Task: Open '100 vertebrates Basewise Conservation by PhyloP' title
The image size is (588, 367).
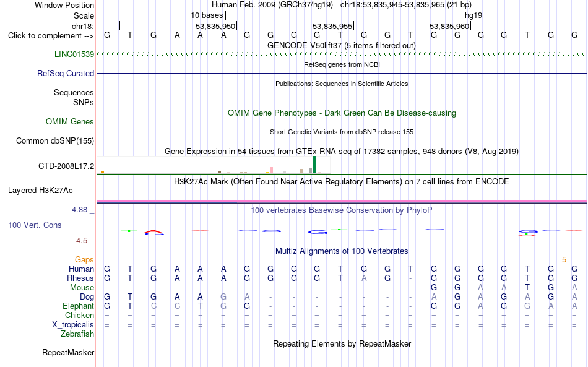Action: point(342,210)
